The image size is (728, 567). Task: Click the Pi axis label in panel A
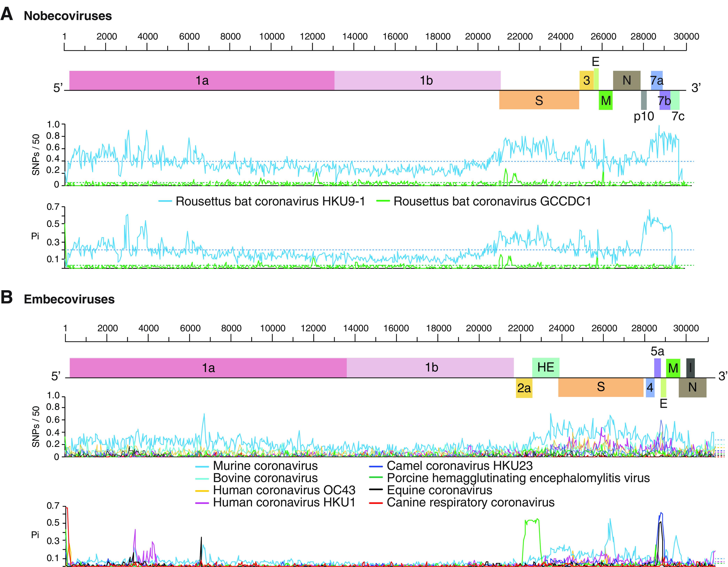[x=35, y=236]
